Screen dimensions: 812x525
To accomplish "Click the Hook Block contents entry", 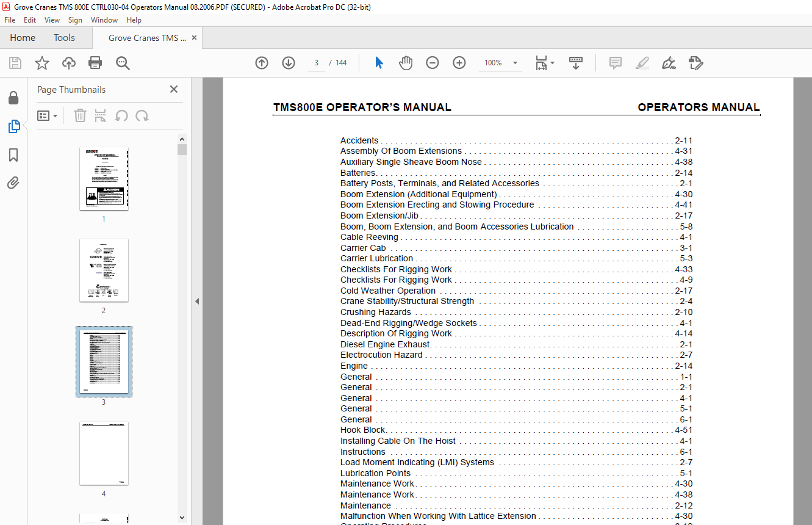I will point(516,430).
